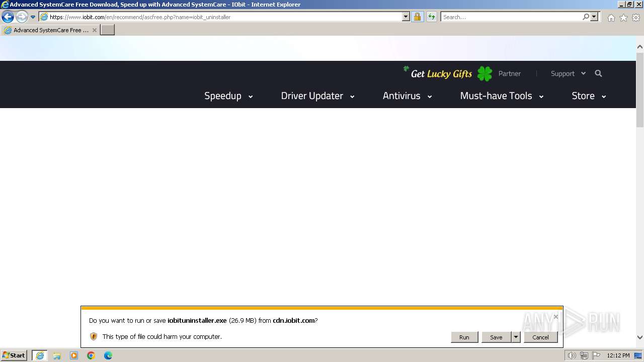This screenshot has height=362, width=644.
Task: Open the recent pages dropdown arrow
Action: click(33, 17)
